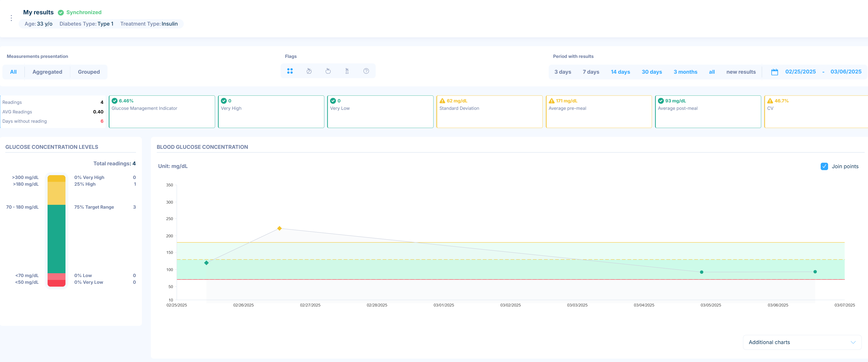Open the three-dot options menu
The height and width of the screenshot is (362, 868).
click(x=11, y=18)
